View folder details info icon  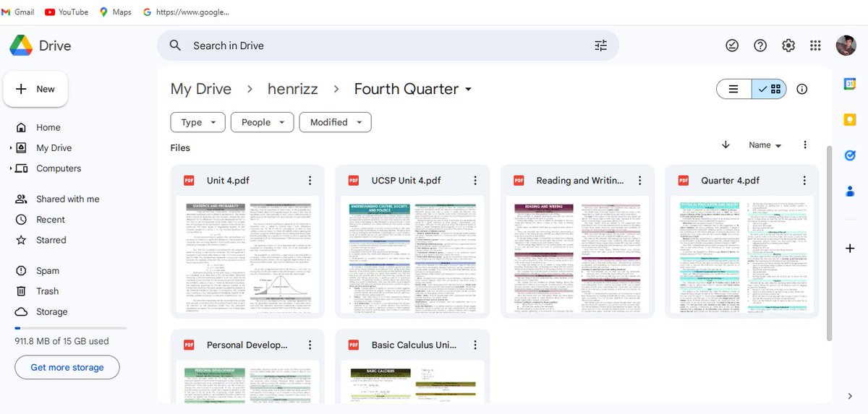(801, 89)
